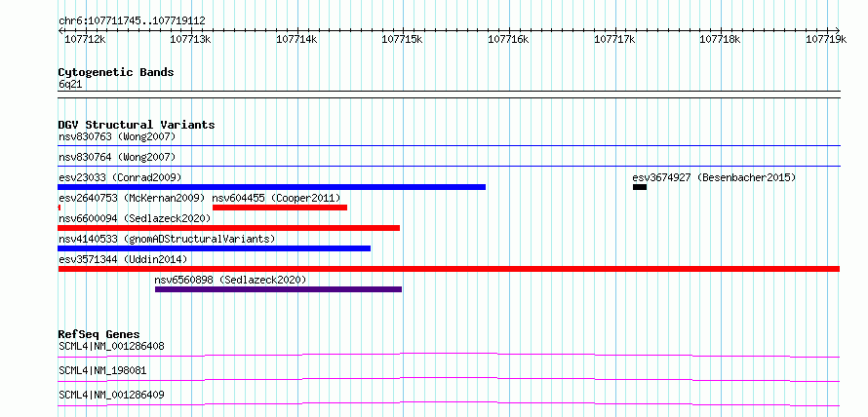This screenshot has height=417, width=868.
Task: Open the nsv830763 (Wong2007) label
Action: coord(117,136)
